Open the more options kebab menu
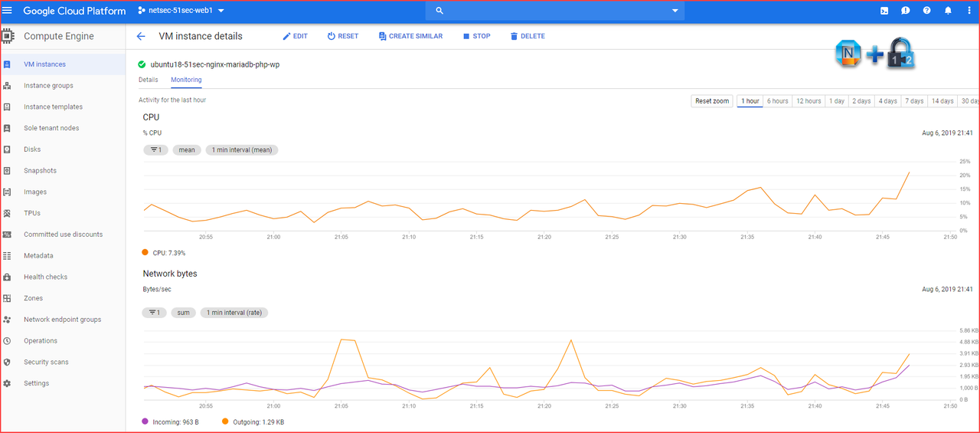 point(969,11)
